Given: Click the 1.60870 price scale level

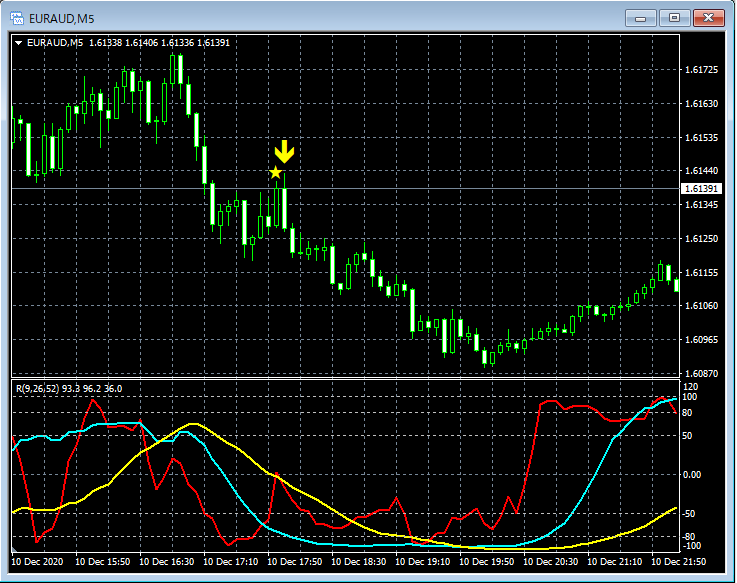Looking at the screenshot, I should [700, 374].
